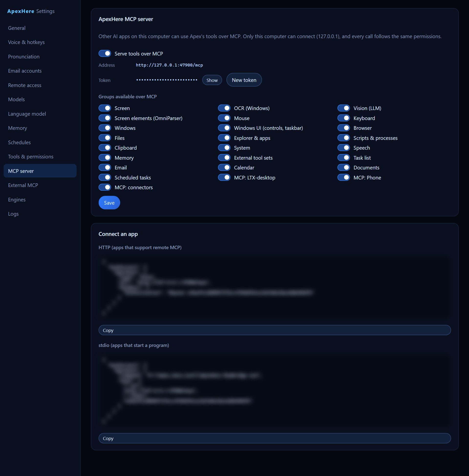Toggle the MCP: Phone group
This screenshot has height=476, width=469.
pyautogui.click(x=343, y=178)
